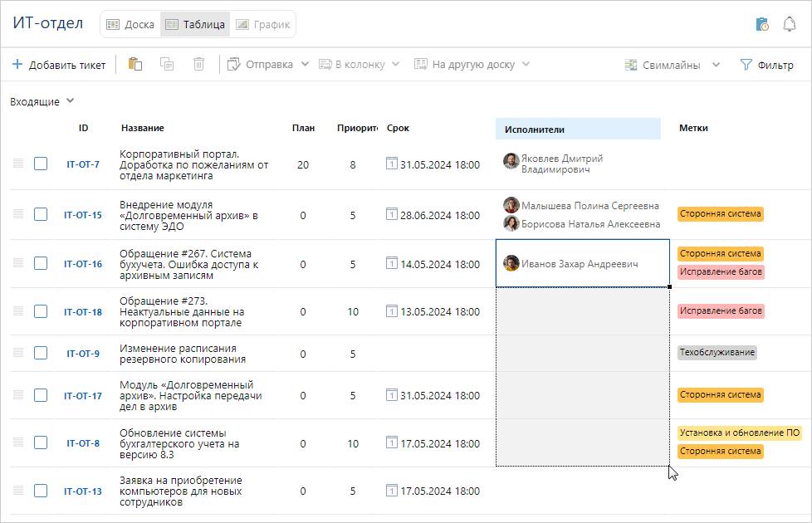Click the paste ticket icon in toolbar
Screen dimensions: 812x523
(x=135, y=64)
